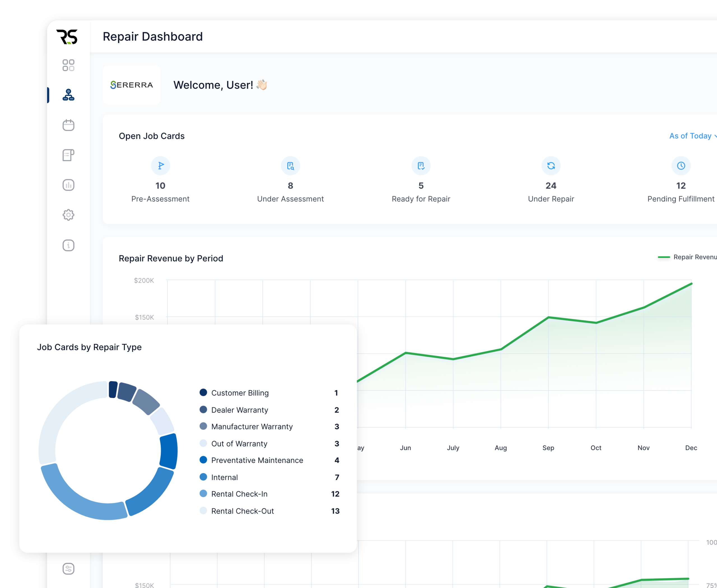Open the As of Today dropdown
Viewport: 717px width, 588px height.
[693, 136]
